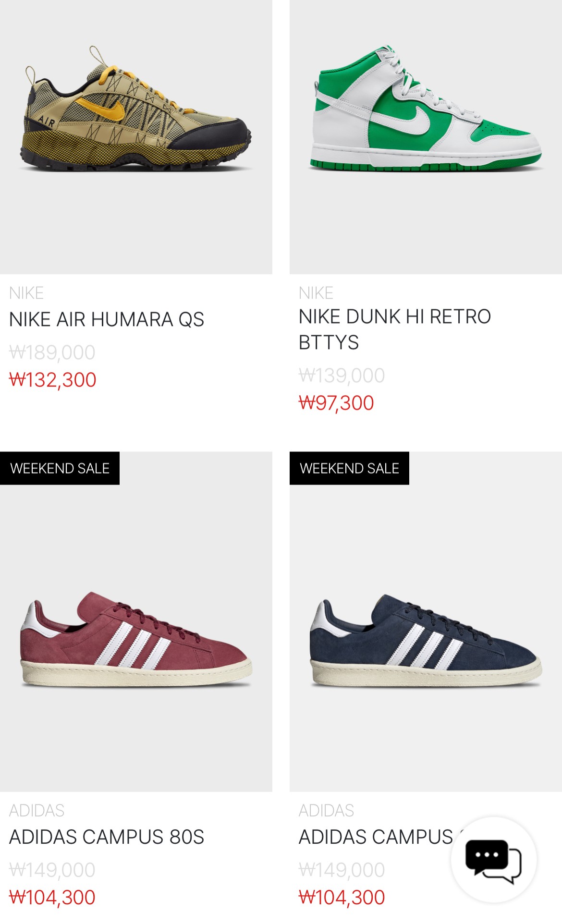Click the NIKE DUNK HI RETRO BTTYS title

click(x=395, y=329)
